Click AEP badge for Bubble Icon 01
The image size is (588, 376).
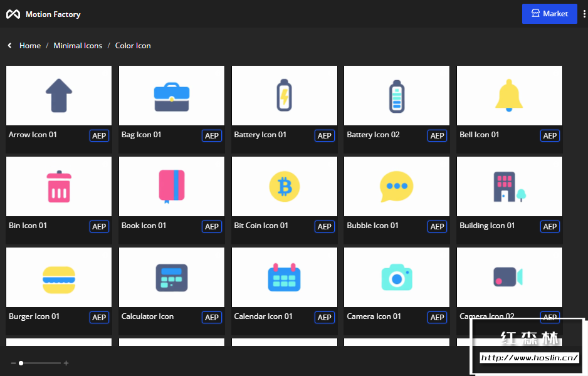pyautogui.click(x=438, y=226)
